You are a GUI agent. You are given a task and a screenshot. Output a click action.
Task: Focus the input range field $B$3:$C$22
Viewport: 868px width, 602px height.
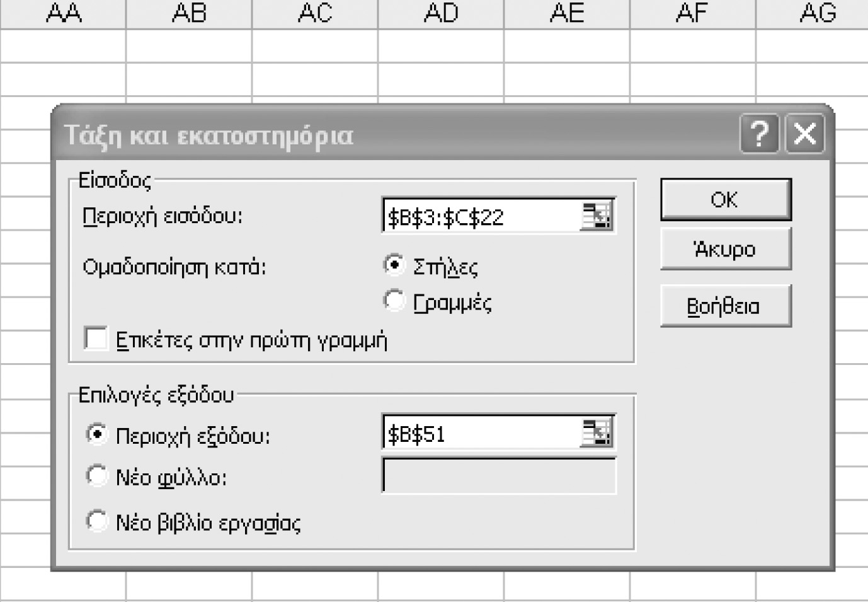tap(481, 216)
